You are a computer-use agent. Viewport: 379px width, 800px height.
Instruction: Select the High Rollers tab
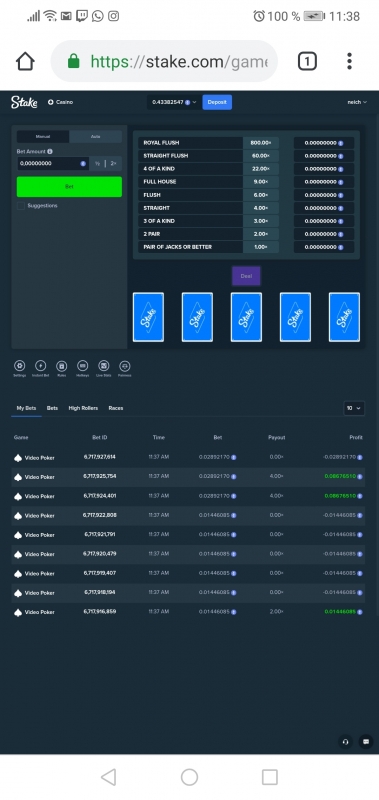point(83,408)
